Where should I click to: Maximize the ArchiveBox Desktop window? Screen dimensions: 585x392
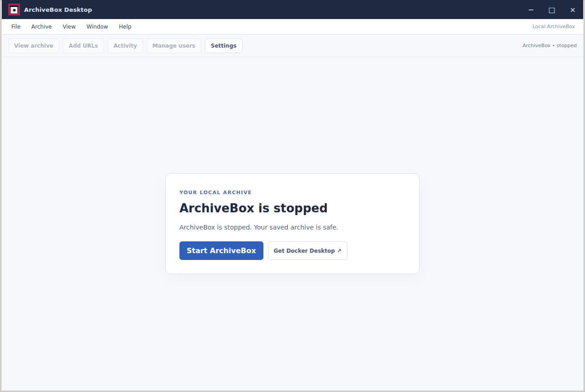tap(552, 10)
